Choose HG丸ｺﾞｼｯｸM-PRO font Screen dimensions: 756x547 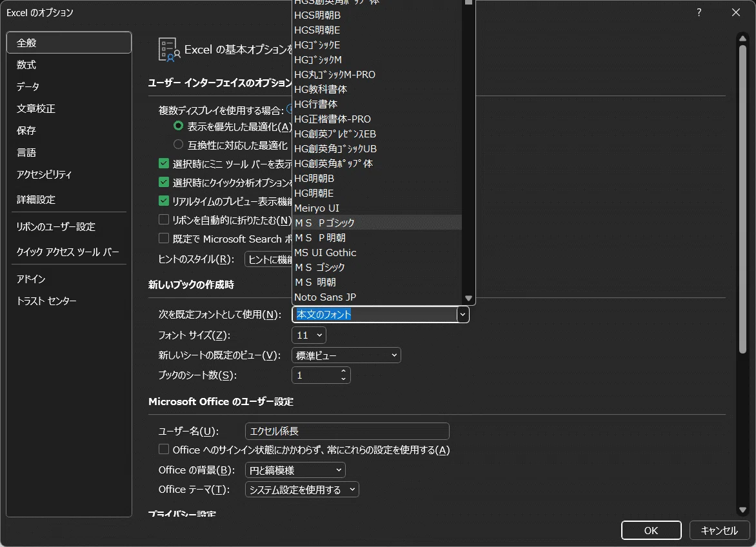coord(377,75)
